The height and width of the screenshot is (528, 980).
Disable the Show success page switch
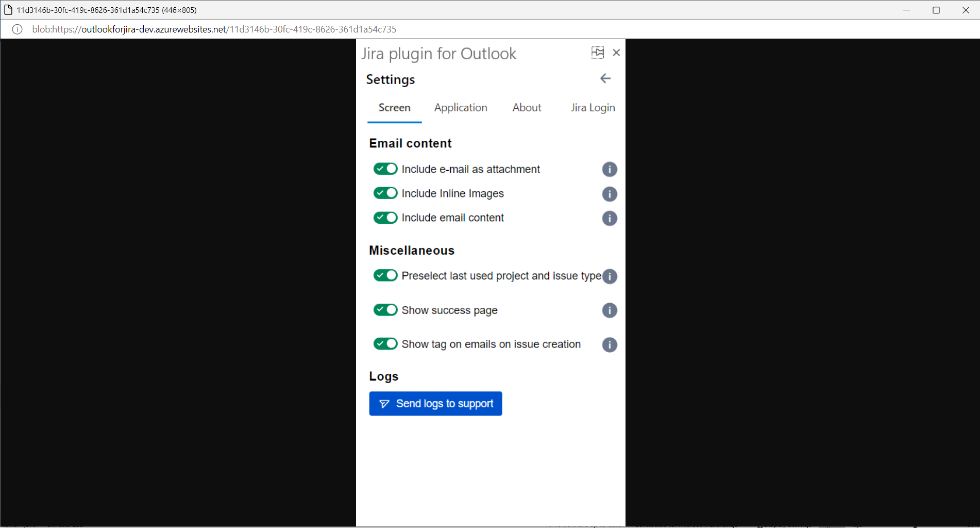click(x=385, y=310)
